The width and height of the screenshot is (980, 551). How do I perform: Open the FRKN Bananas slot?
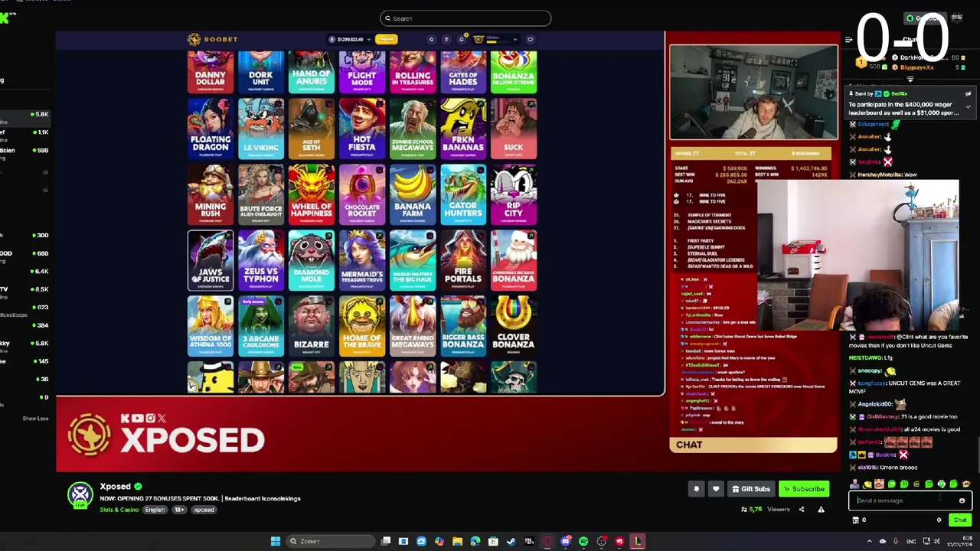(x=463, y=129)
